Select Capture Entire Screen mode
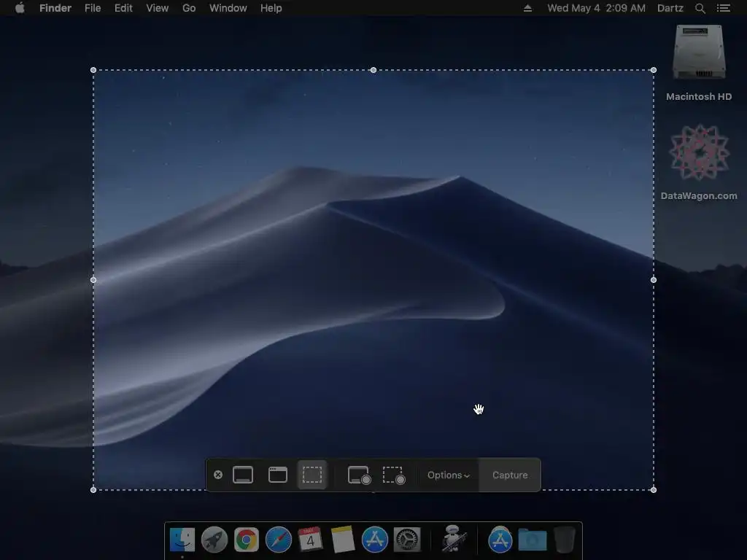Image resolution: width=747 pixels, height=560 pixels. point(243,475)
